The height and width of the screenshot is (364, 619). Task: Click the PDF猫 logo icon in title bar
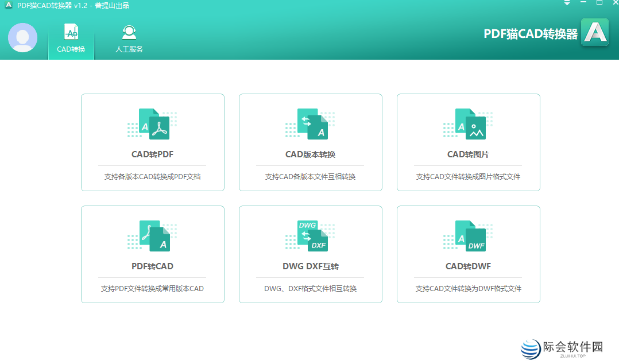click(8, 6)
